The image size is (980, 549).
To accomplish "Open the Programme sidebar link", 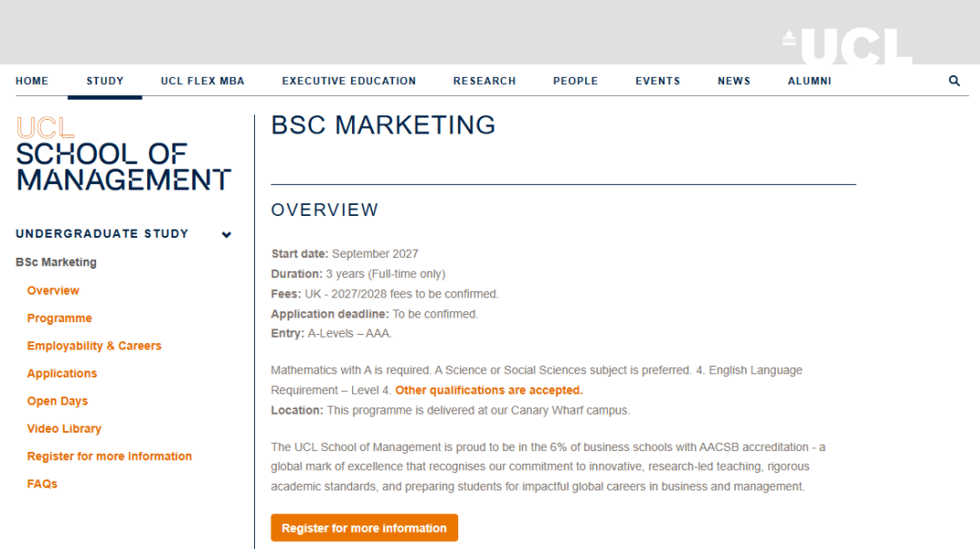I will tap(59, 319).
